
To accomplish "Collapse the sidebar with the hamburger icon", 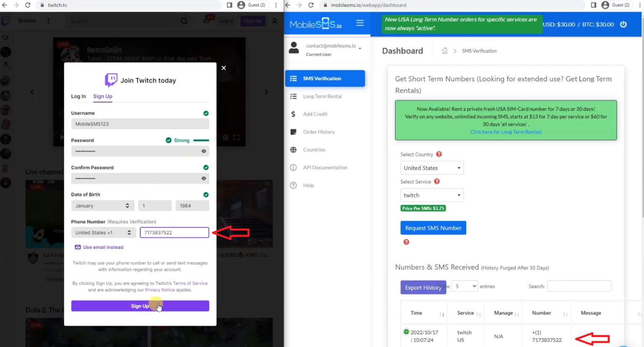I will coord(360,23).
